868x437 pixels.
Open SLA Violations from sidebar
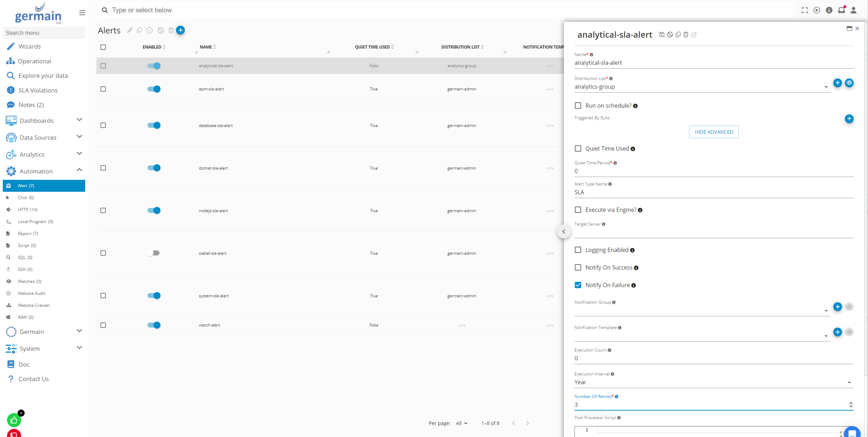point(38,90)
